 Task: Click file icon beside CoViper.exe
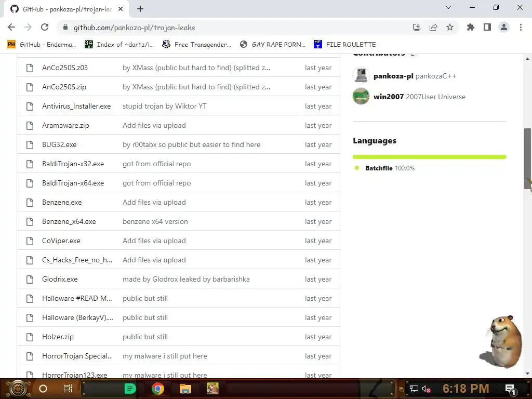[x=30, y=241]
